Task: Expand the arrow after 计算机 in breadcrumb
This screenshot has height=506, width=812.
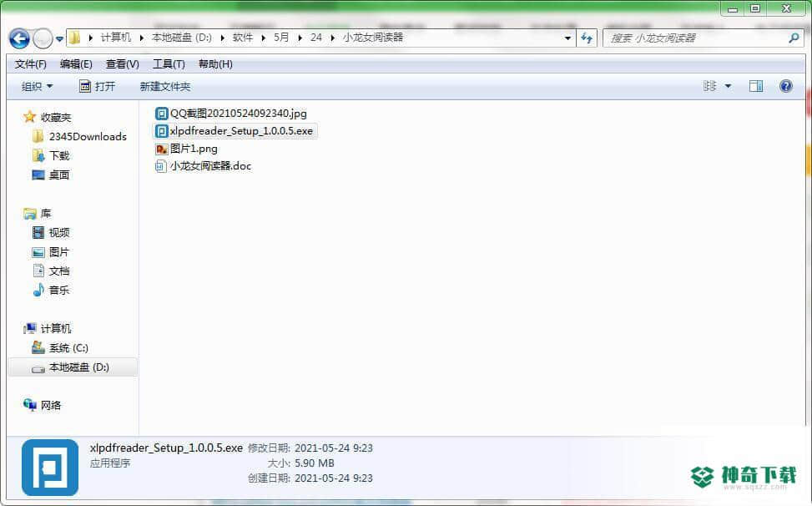Action: [x=141, y=38]
